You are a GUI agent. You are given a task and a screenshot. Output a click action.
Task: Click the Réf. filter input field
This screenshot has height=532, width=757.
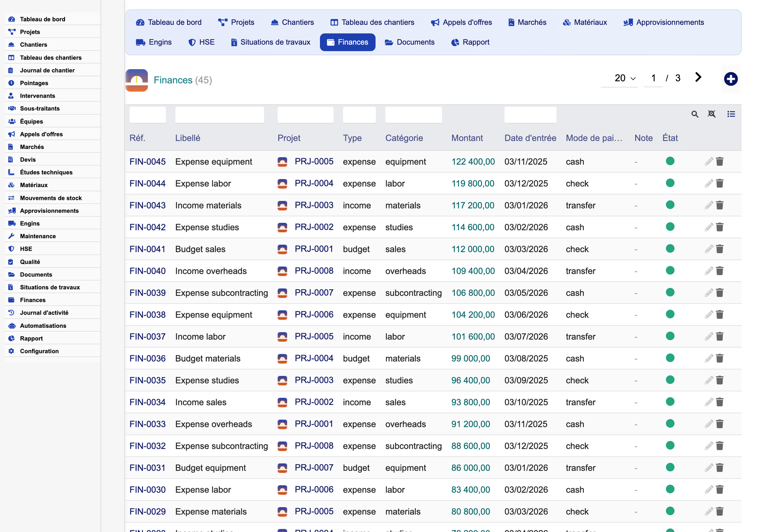point(147,115)
